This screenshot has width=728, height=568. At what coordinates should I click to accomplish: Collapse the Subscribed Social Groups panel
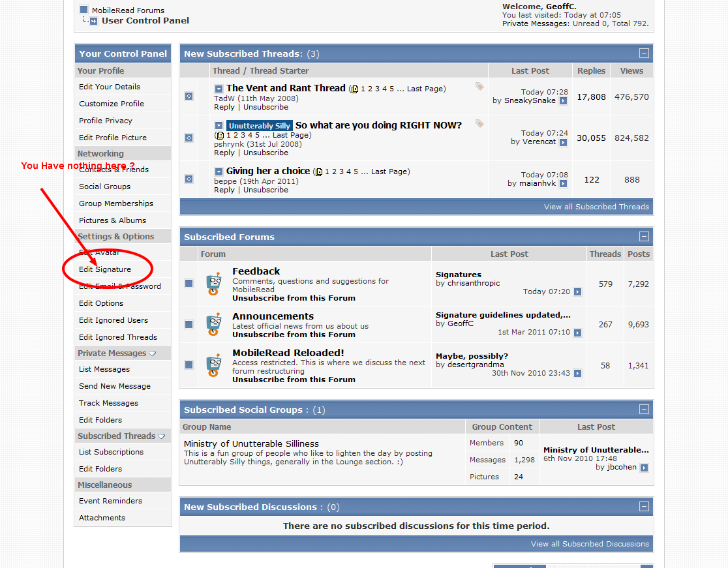(644, 410)
